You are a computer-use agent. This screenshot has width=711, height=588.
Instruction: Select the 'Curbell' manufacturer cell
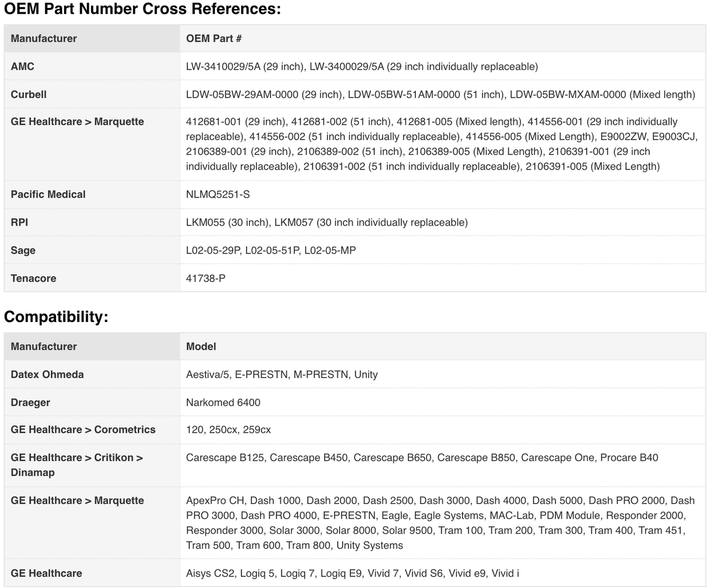click(92, 94)
